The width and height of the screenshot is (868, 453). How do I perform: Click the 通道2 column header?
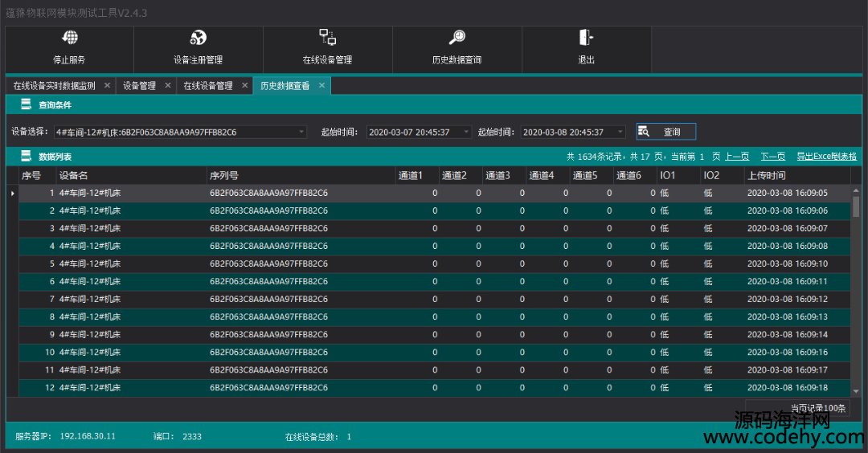(x=461, y=175)
